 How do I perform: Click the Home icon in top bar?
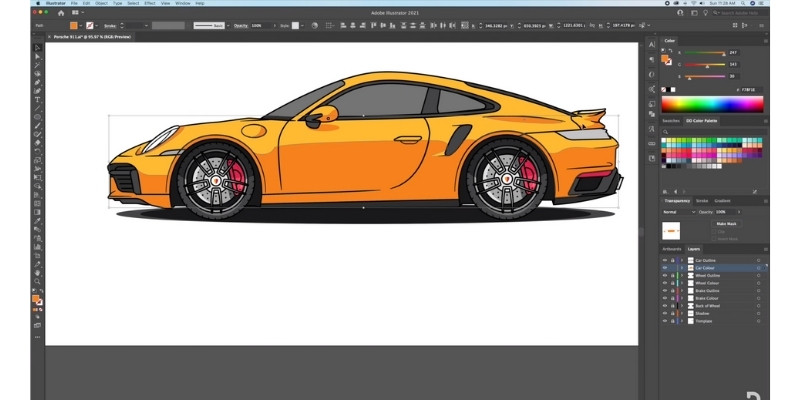click(x=61, y=13)
